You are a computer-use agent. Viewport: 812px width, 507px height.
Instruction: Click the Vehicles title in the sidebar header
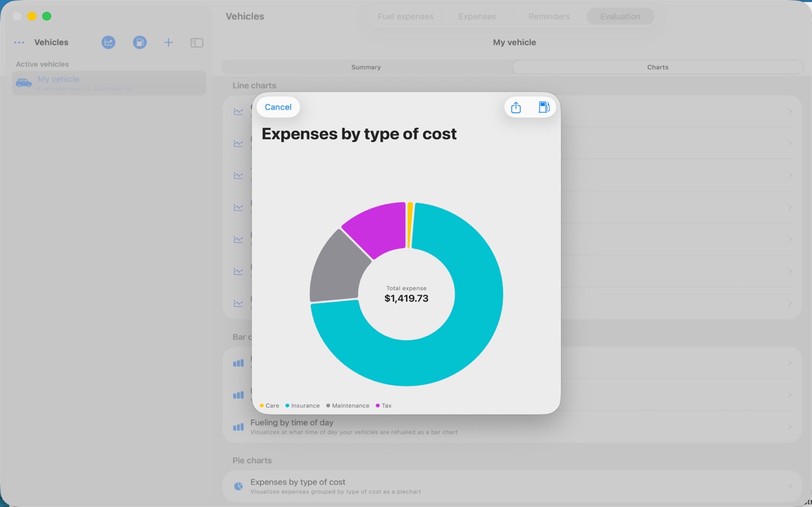[x=51, y=42]
